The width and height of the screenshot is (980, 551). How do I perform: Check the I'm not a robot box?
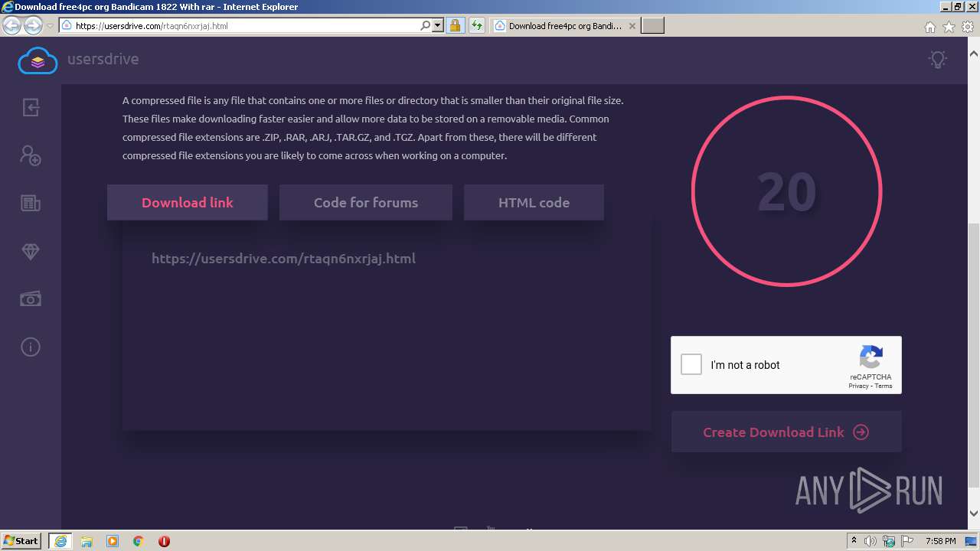point(691,364)
